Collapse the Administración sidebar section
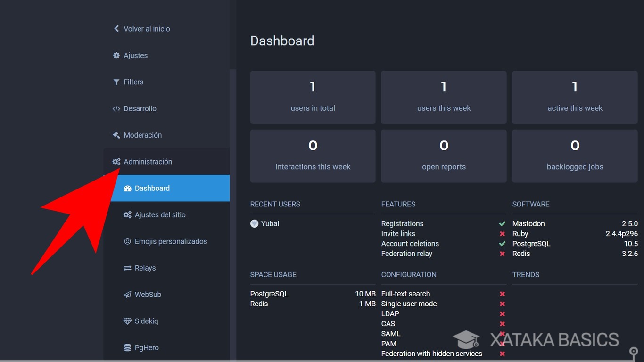644x362 pixels. (148, 161)
